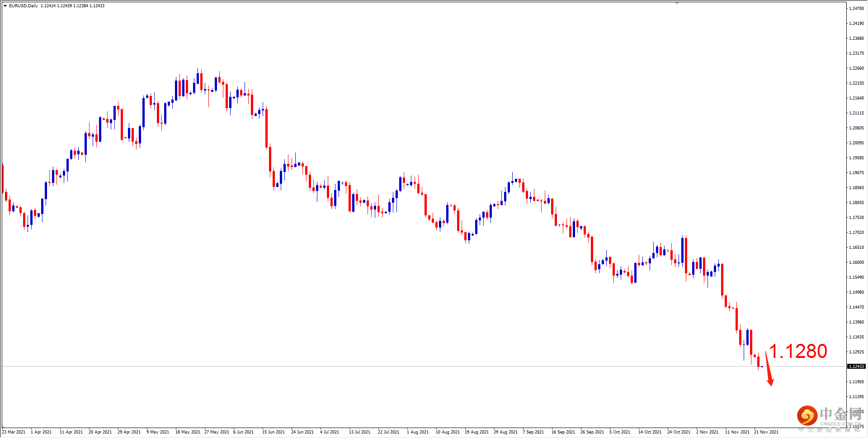Click the orange cloud logo above CNGOLD text
This screenshot has height=438, width=868.
(807, 415)
